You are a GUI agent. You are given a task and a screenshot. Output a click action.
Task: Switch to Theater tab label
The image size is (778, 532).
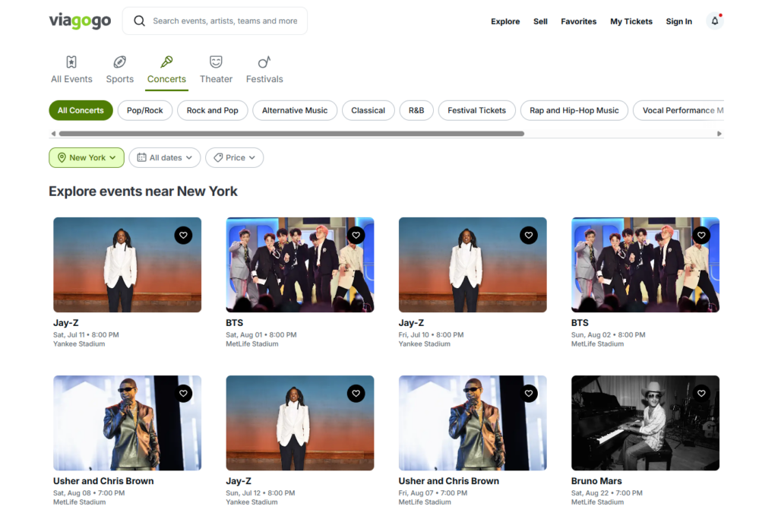pos(216,79)
